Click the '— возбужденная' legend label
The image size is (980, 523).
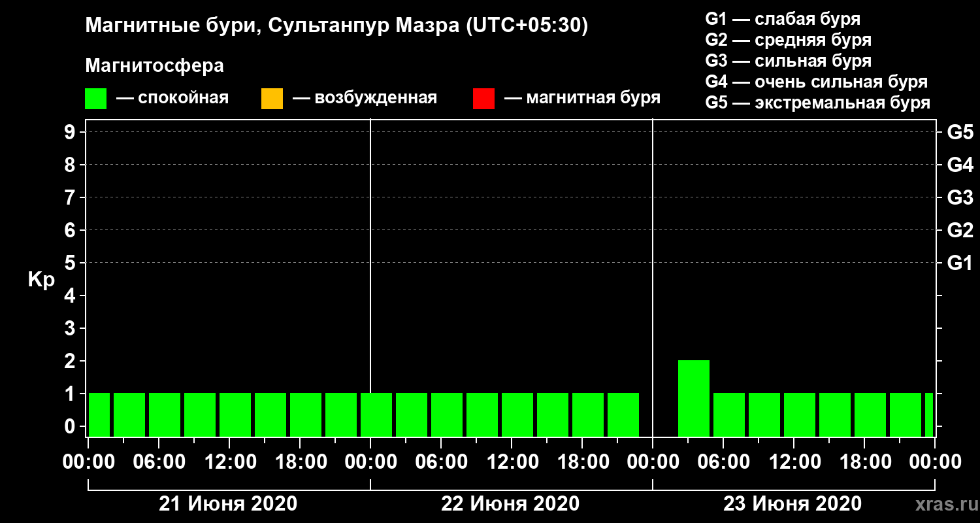pos(365,98)
